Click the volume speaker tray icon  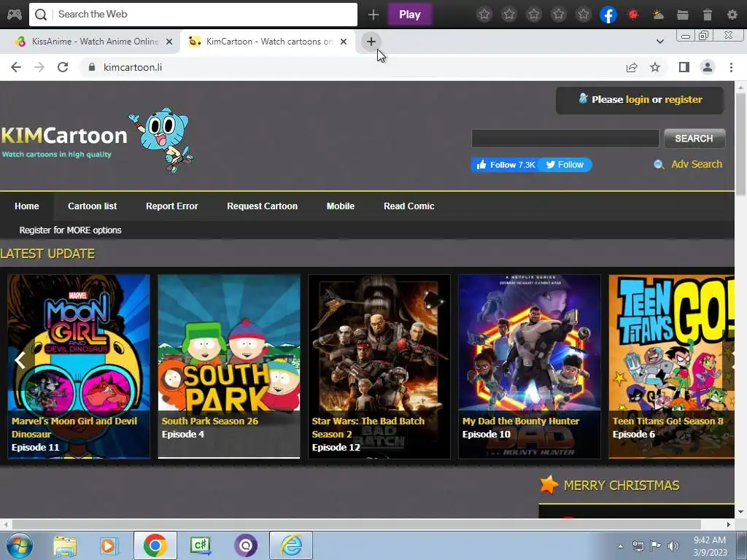click(673, 546)
